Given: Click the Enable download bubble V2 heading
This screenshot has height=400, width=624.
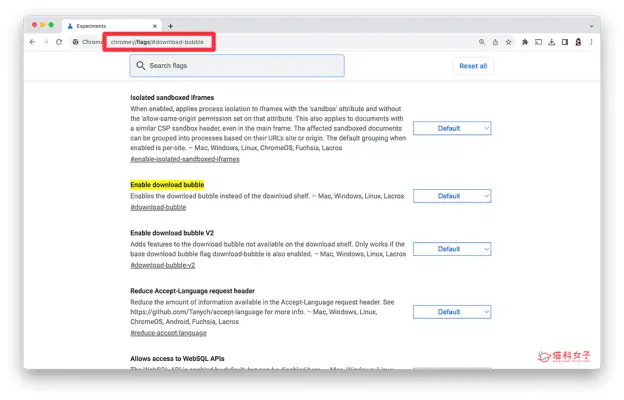Looking at the screenshot, I should [172, 233].
